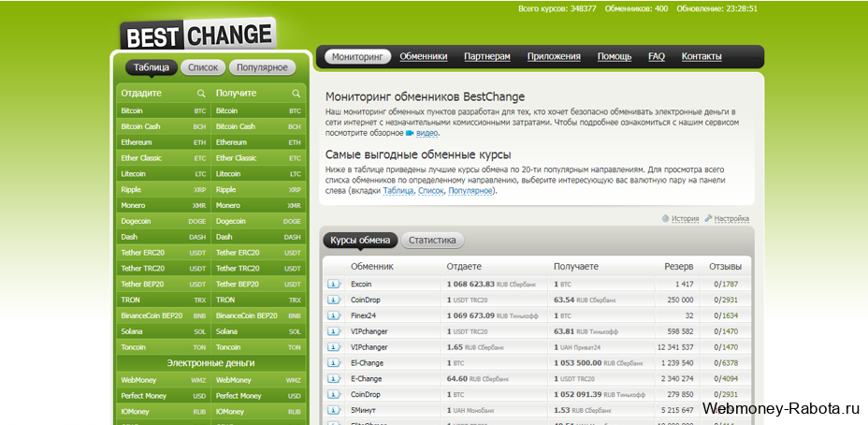
Task: Open the Настройка link
Action: (731, 218)
